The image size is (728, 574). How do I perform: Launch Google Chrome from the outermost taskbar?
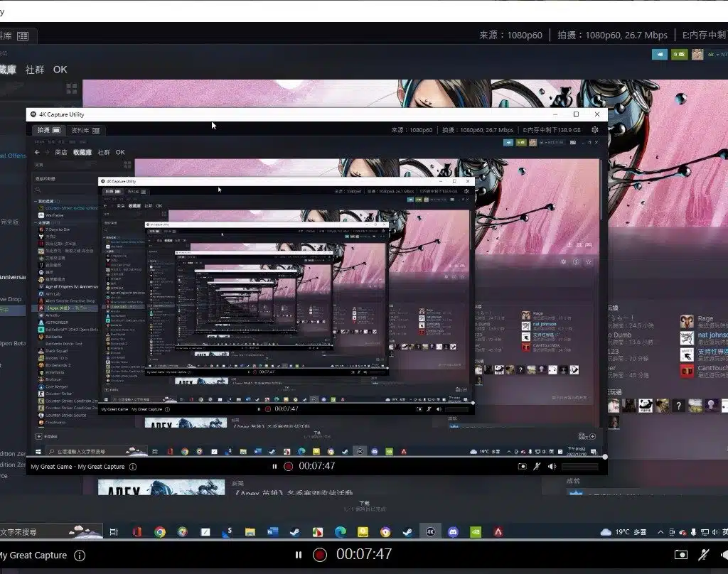coord(160,531)
